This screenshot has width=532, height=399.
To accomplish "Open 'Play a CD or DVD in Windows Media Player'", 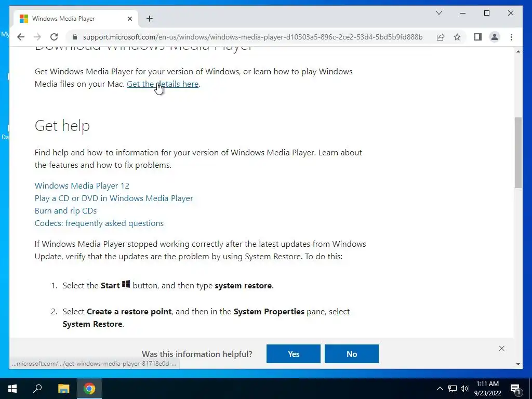I will 114,198.
